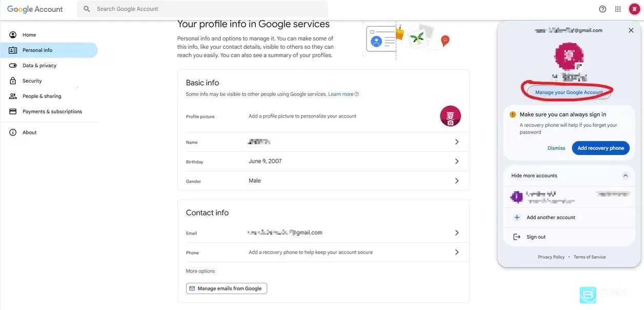Open the Learn more link
The height and width of the screenshot is (310, 644).
click(341, 94)
